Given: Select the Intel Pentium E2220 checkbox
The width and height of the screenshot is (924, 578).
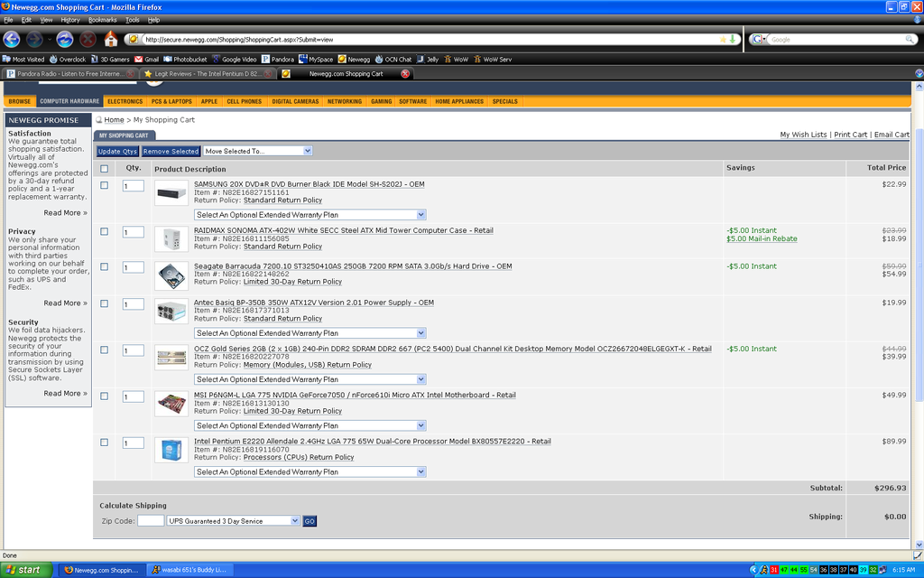Looking at the screenshot, I should pyautogui.click(x=105, y=443).
